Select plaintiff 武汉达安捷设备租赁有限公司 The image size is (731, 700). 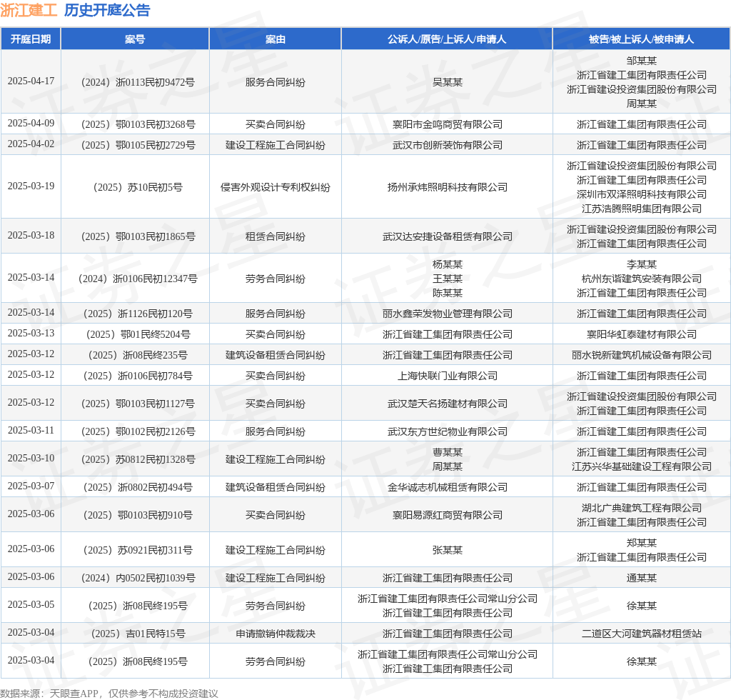coord(447,236)
